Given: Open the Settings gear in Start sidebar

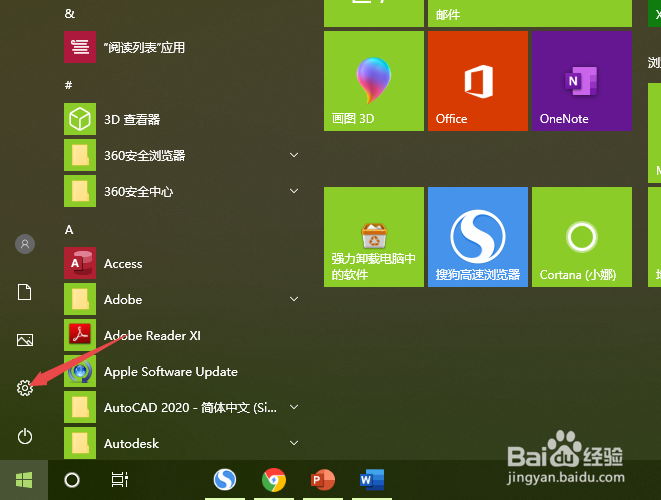Looking at the screenshot, I should [25, 388].
